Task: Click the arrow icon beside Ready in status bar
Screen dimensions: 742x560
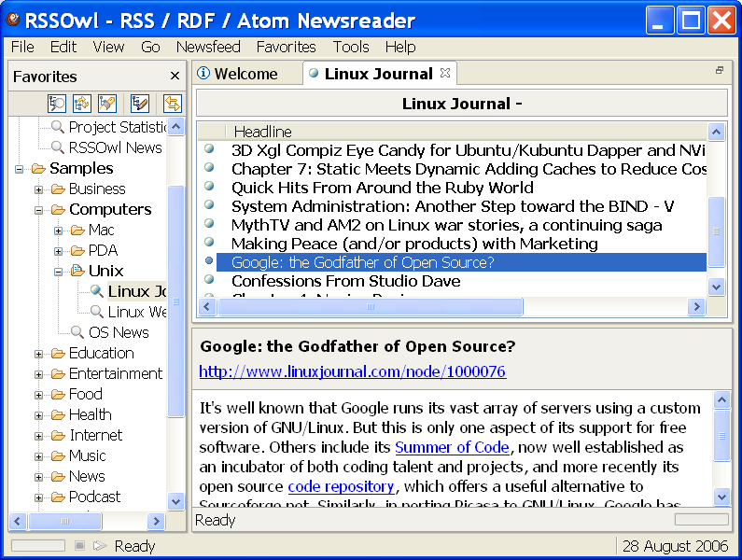Action: [100, 546]
